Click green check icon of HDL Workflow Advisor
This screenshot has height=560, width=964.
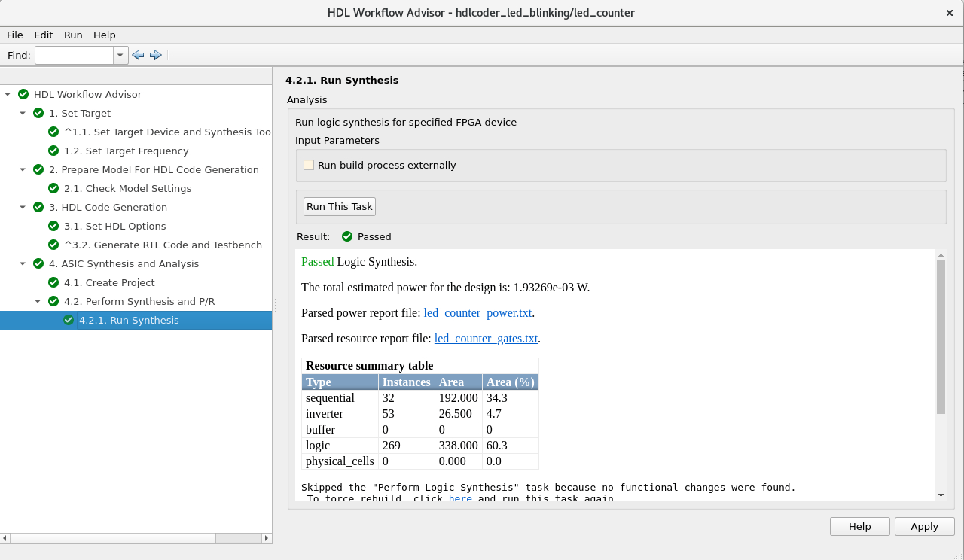click(x=23, y=94)
